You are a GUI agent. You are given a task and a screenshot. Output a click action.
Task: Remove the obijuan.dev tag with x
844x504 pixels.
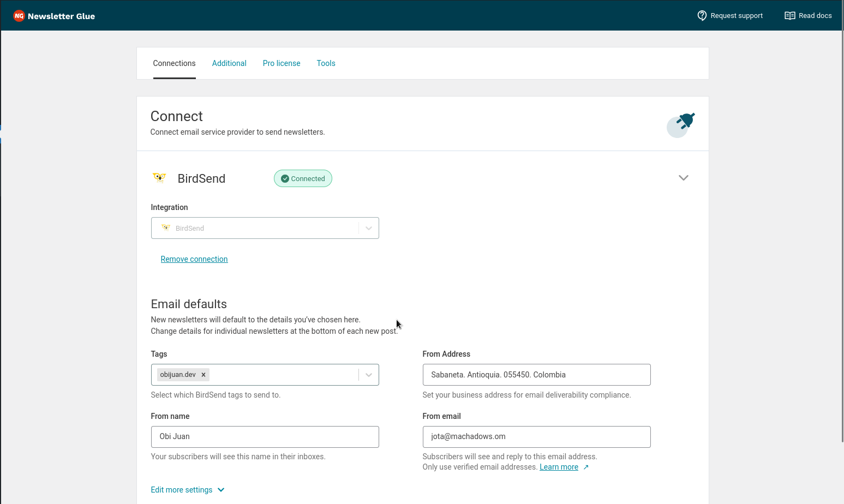203,375
